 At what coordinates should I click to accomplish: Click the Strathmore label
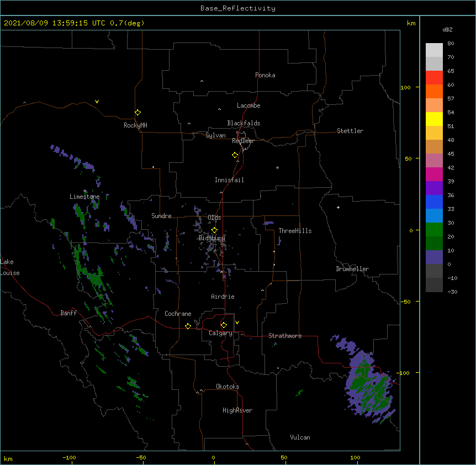coord(285,336)
